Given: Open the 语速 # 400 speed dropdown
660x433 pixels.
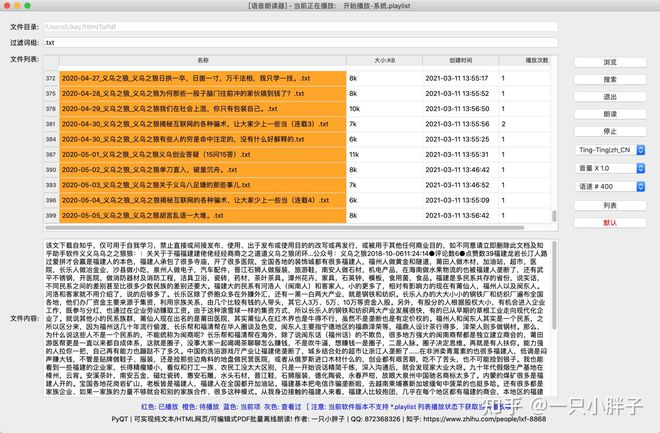Looking at the screenshot, I should pos(610,186).
